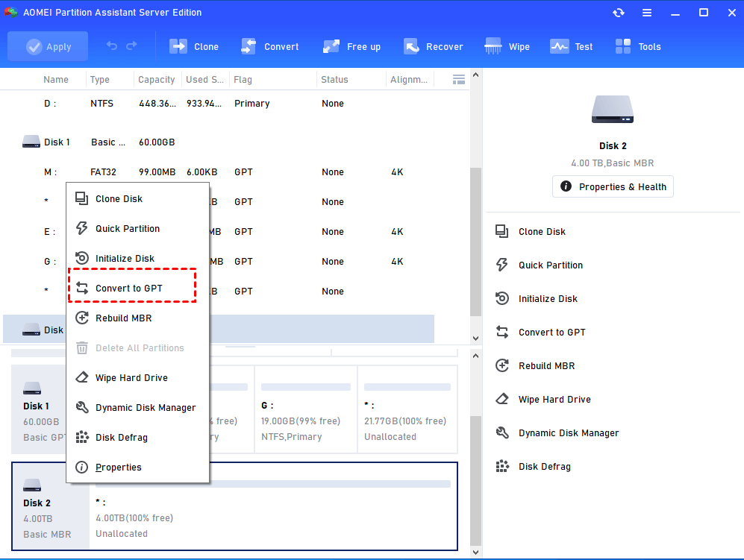Click the undo arrow in the toolbar
This screenshot has height=560, width=744.
click(112, 46)
